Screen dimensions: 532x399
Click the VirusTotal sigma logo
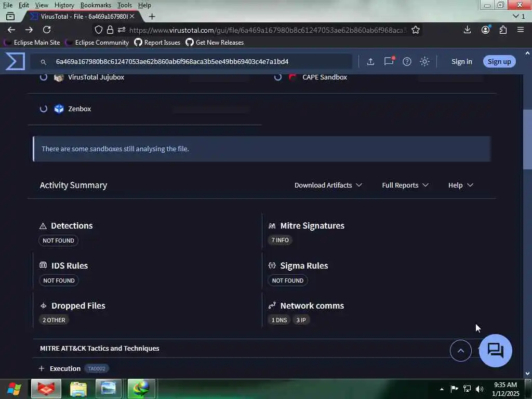[15, 61]
